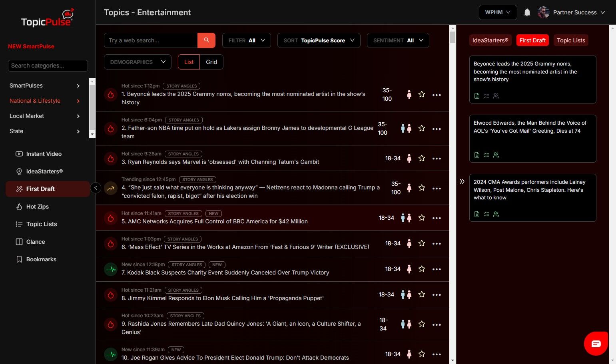Open more options for Ryan Reynolds topic
The width and height of the screenshot is (616, 364).
pos(437,159)
